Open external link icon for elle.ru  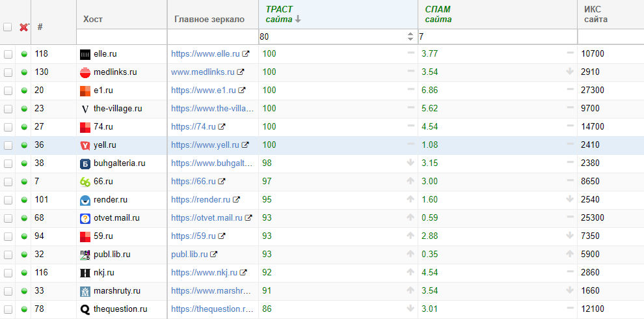[x=246, y=53]
